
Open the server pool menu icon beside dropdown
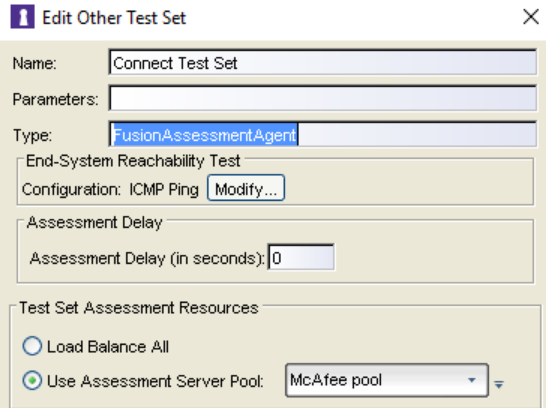(499, 384)
